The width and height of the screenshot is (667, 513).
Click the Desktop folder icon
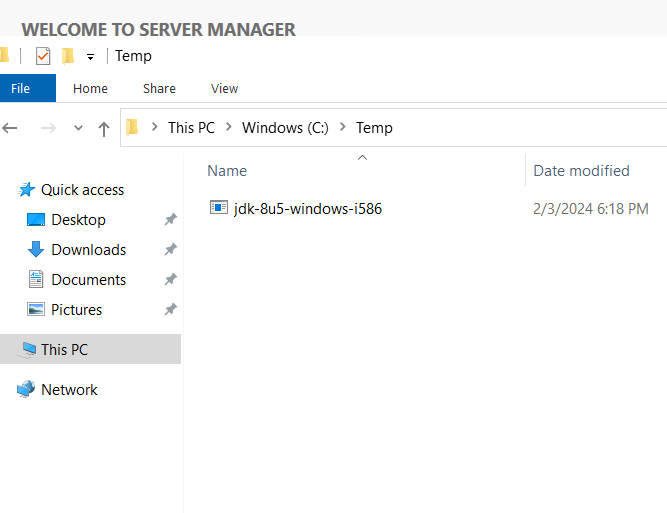(x=36, y=220)
